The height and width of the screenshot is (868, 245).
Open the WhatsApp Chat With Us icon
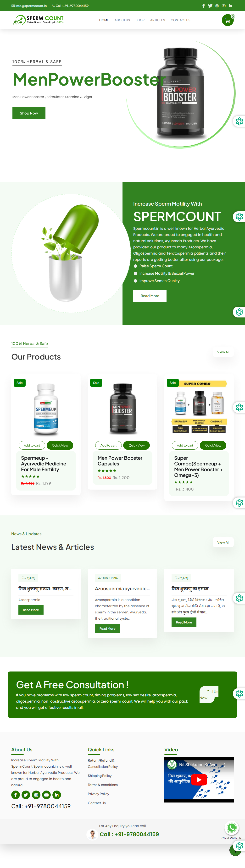(232, 828)
